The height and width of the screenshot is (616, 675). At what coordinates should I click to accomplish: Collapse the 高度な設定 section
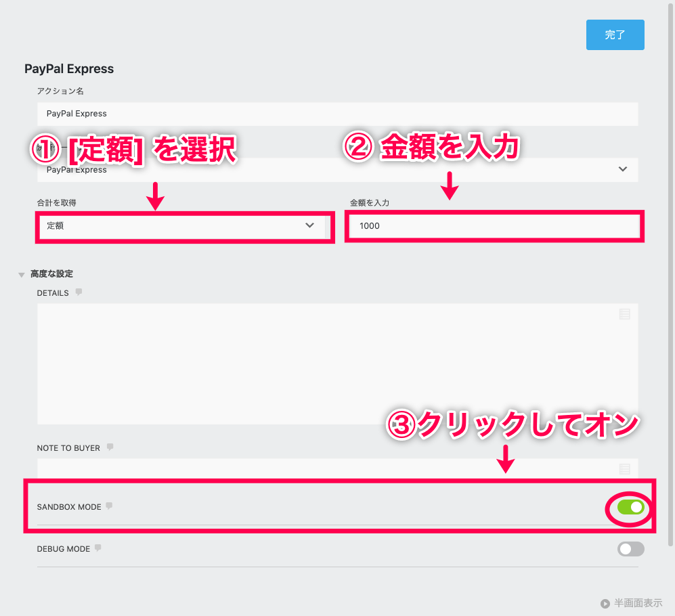[x=46, y=273]
